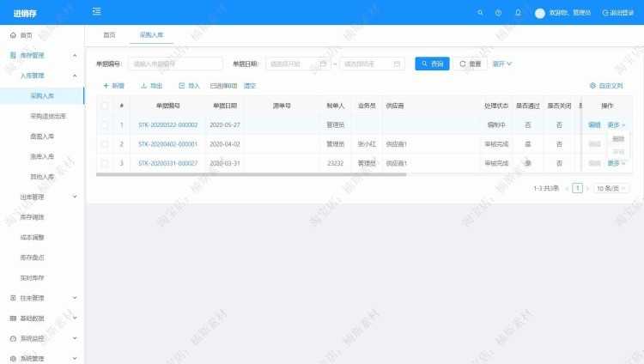Click the 导入 import button
Viewport: 644px width, 364px height.
[x=189, y=86]
